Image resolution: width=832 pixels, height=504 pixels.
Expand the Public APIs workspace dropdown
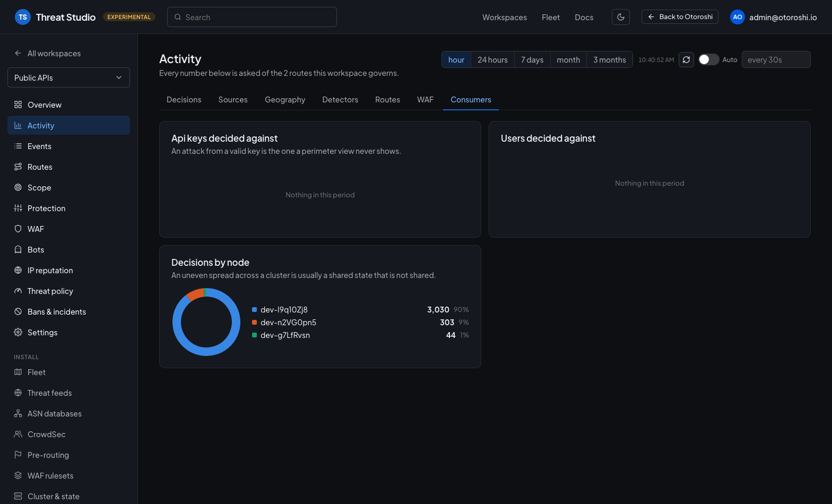tap(68, 77)
